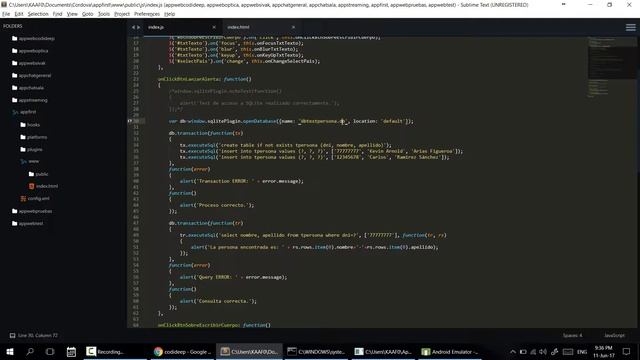Viewport: 640px width, 360px height.
Task: Open the battery status icon in tray
Action: point(523,351)
